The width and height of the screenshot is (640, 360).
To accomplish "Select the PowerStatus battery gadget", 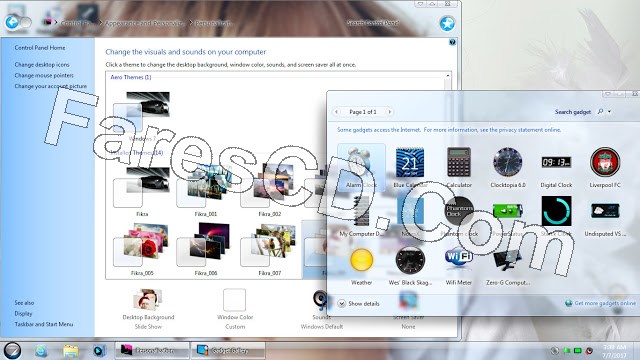I will tap(507, 216).
